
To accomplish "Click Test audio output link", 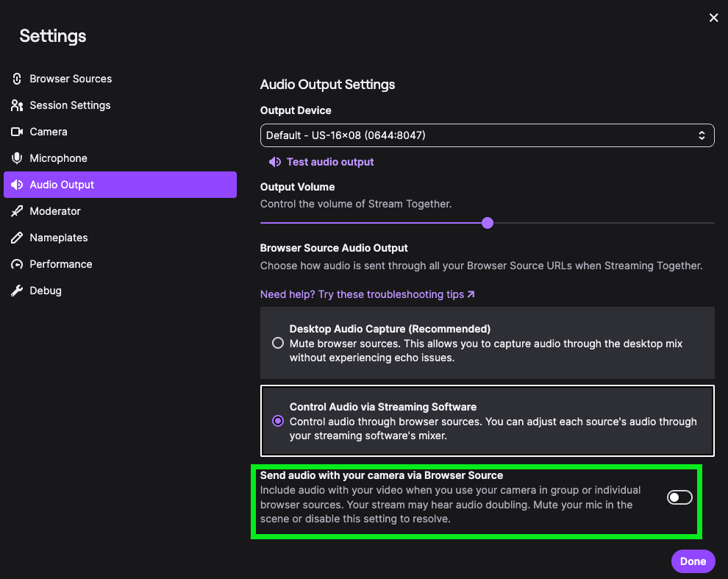I will pyautogui.click(x=329, y=162).
